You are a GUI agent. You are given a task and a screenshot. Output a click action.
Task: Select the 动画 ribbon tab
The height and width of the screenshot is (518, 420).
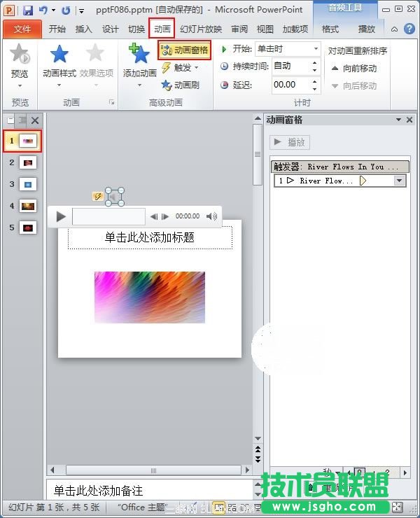pyautogui.click(x=162, y=29)
